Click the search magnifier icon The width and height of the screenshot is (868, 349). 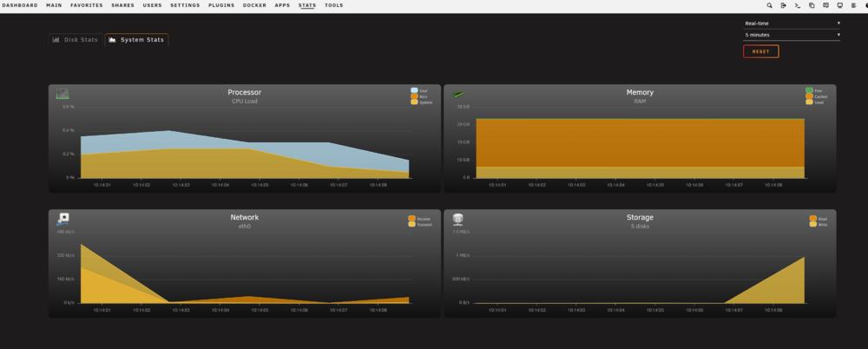point(769,5)
